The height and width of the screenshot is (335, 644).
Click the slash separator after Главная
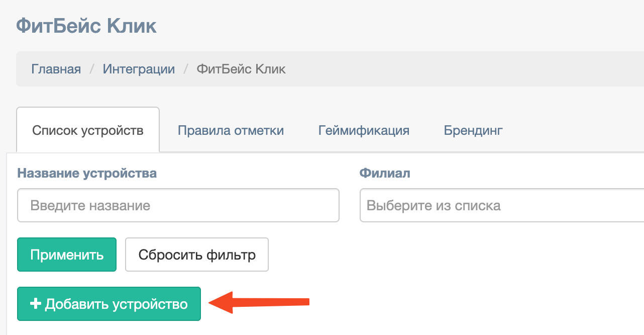pyautogui.click(x=92, y=69)
